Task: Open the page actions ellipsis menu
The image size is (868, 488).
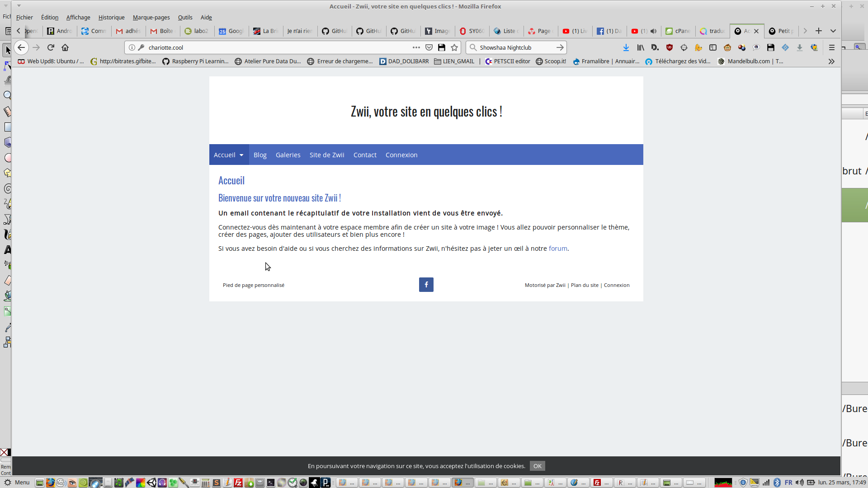Action: [x=416, y=47]
